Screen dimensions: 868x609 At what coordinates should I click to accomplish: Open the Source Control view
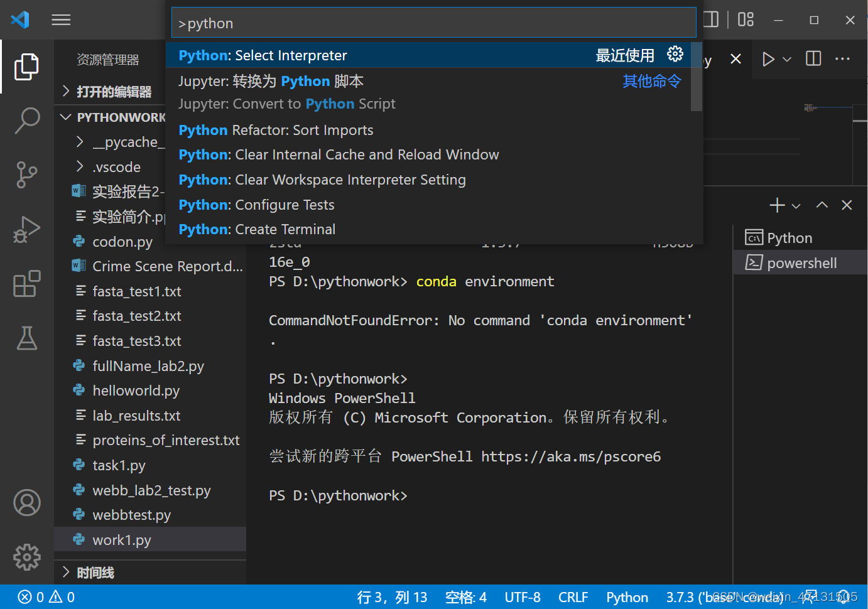27,175
